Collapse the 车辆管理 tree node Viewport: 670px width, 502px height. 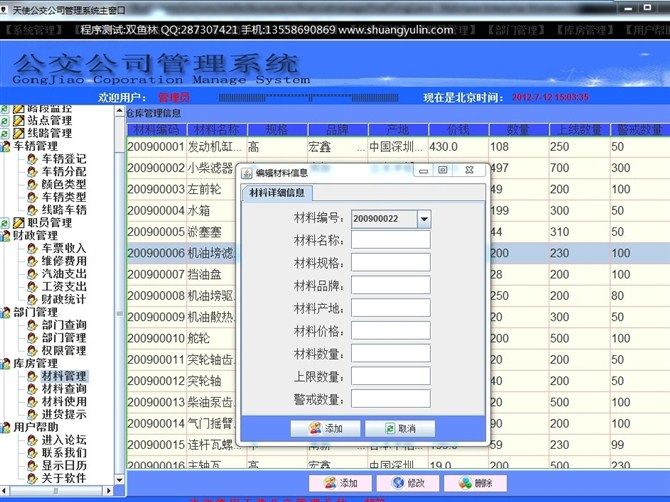(5, 147)
